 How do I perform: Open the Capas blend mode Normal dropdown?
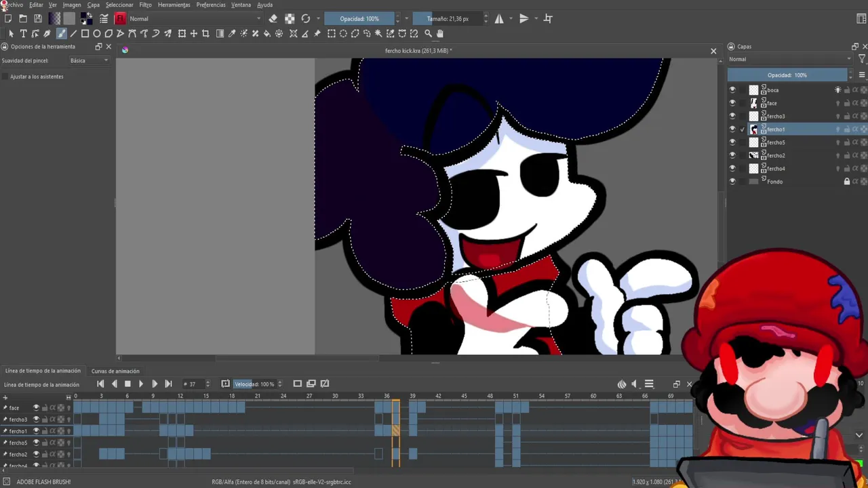790,59
